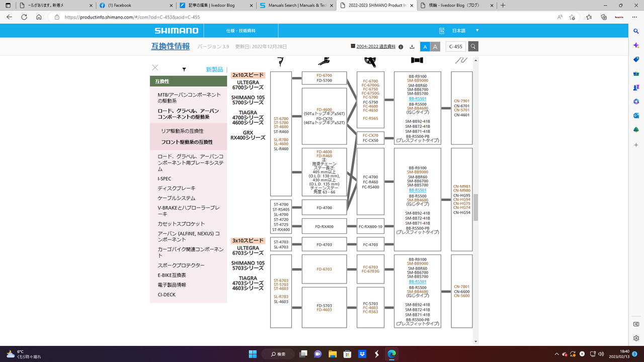Go to the browser home page
Viewport: 644px width, 362px height.
[x=39, y=17]
